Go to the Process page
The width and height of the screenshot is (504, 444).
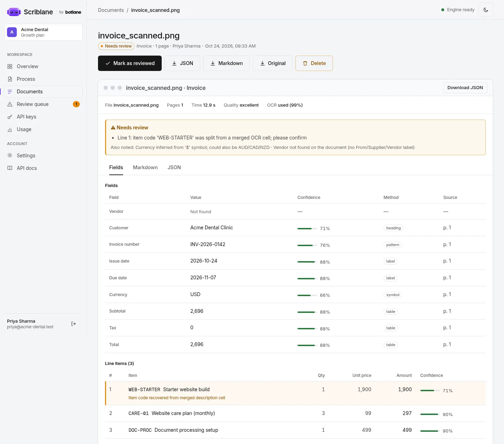tap(43, 79)
